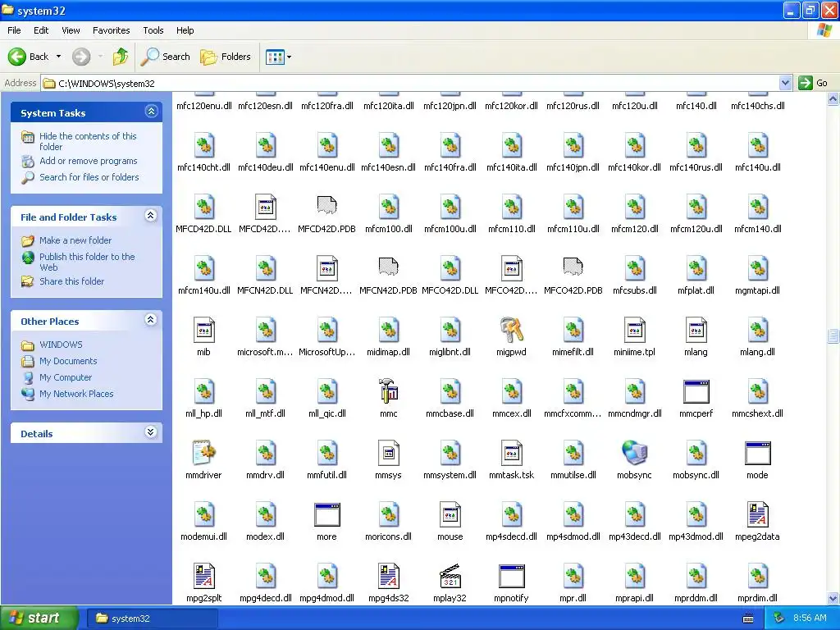Select the MFCO42D.PDB file icon
The height and width of the screenshot is (630, 840).
[573, 267]
